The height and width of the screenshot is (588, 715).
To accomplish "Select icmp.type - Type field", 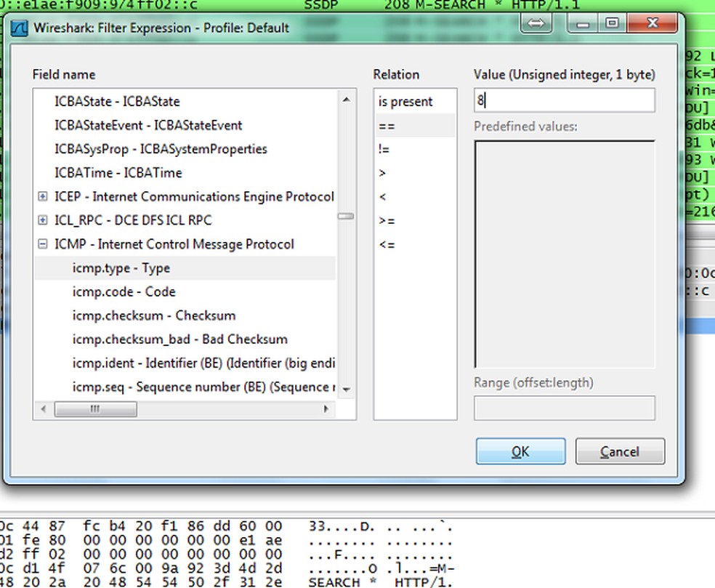I will click(185, 267).
